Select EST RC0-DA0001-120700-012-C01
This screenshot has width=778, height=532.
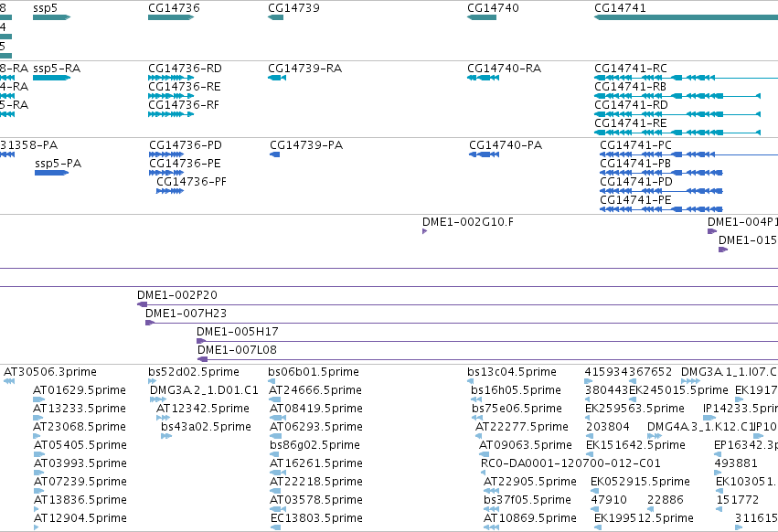(x=570, y=464)
